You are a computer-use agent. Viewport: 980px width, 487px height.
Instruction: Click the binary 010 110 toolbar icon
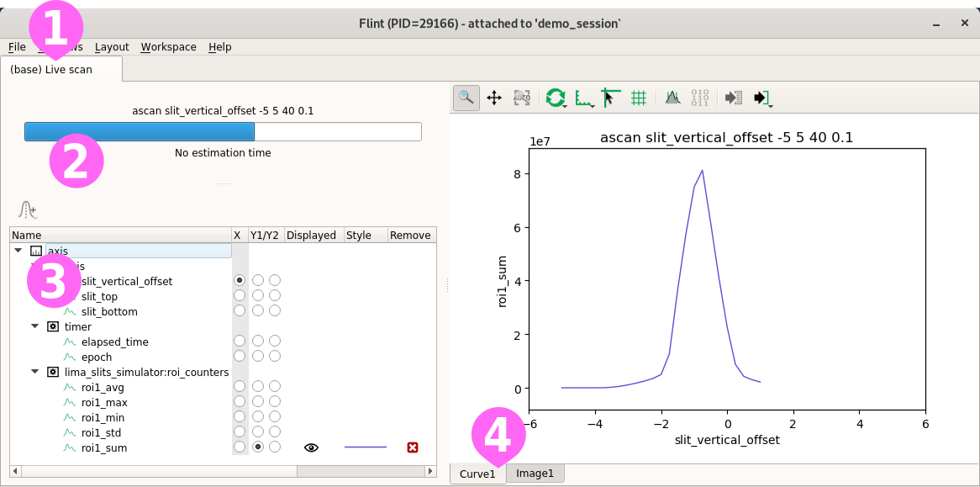[699, 98]
